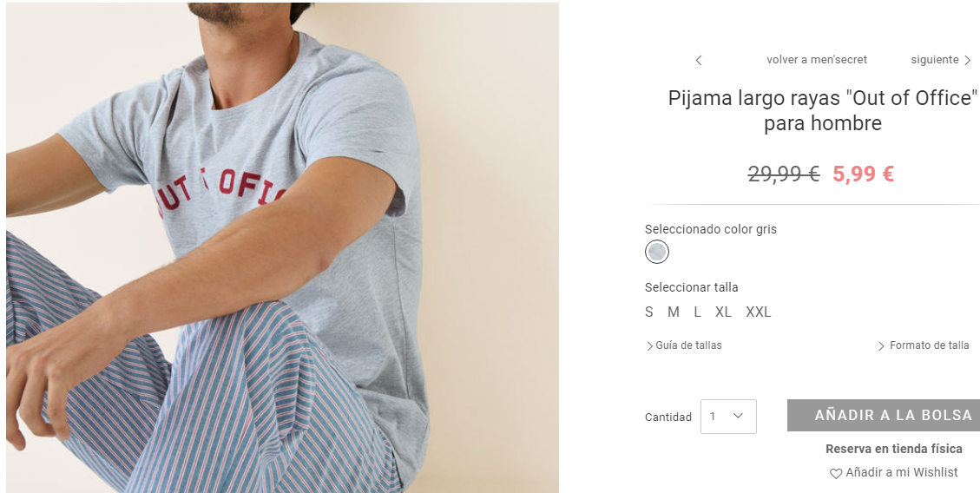Open Reserva en tienda física
The image size is (980, 493).
coord(894,449)
